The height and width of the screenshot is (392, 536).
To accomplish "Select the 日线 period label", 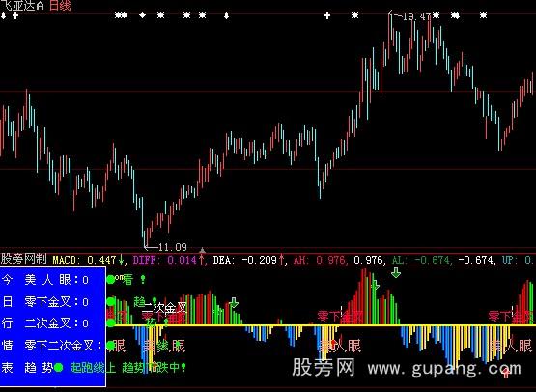I will (x=60, y=5).
